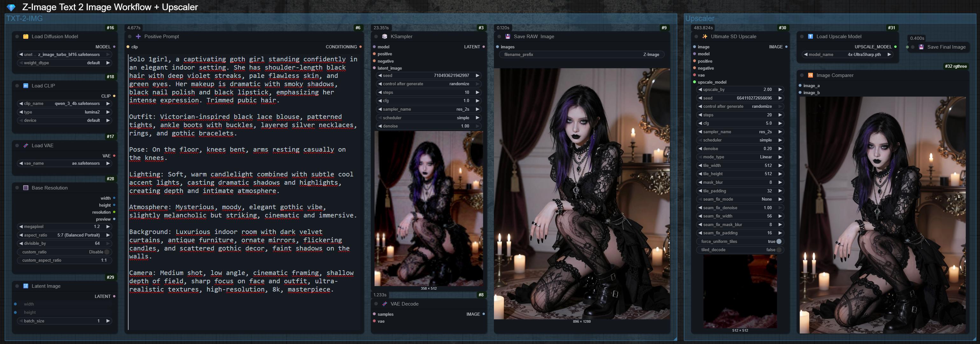Image resolution: width=980 pixels, height=344 pixels.
Task: Click the Image Comparer node icon
Action: pos(810,75)
